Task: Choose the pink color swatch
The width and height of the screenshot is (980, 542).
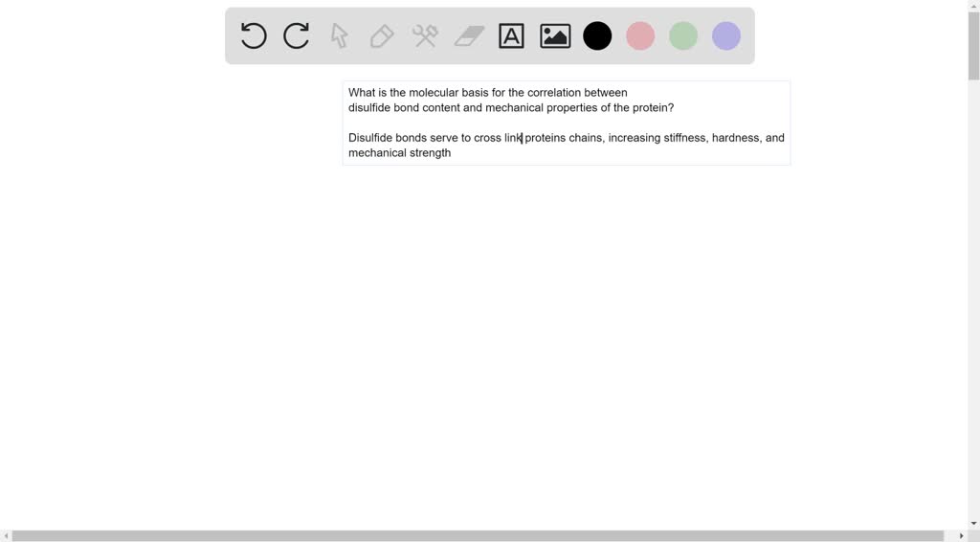Action: coord(640,36)
